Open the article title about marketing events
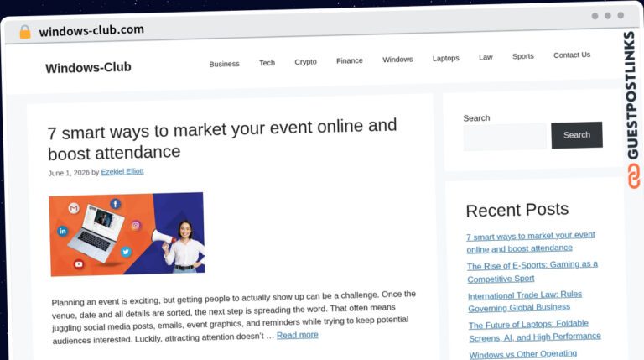 (221, 140)
